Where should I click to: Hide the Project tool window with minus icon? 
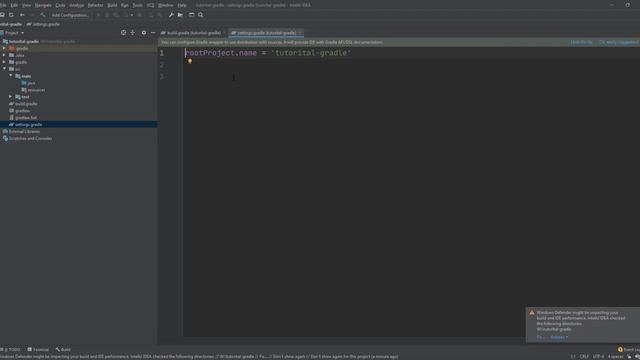tap(153, 33)
